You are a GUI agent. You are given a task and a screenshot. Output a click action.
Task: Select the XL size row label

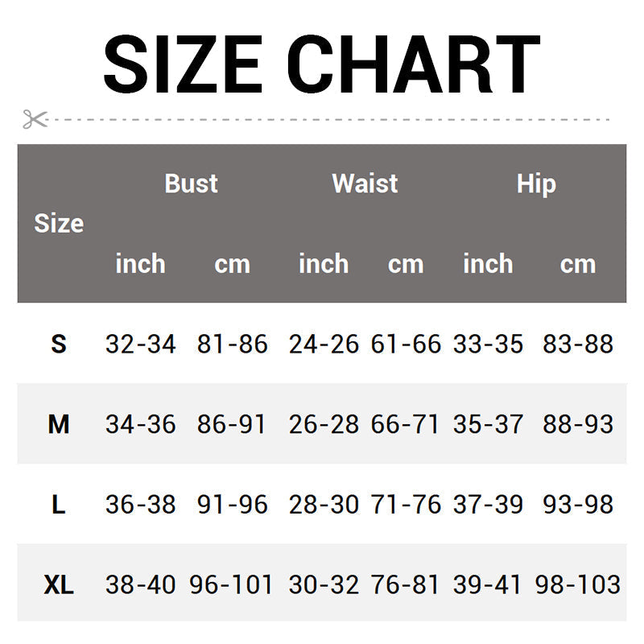[x=59, y=584]
